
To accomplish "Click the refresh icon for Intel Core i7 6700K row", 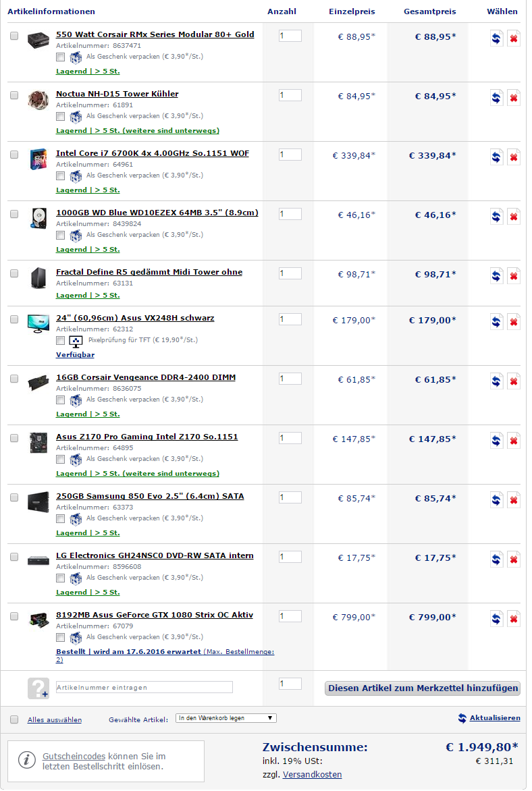I will pos(496,157).
